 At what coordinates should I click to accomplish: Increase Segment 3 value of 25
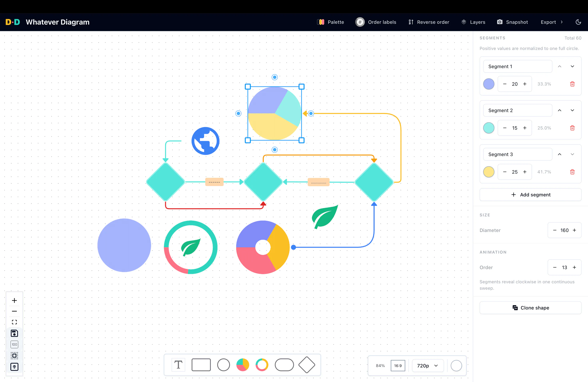pyautogui.click(x=525, y=172)
